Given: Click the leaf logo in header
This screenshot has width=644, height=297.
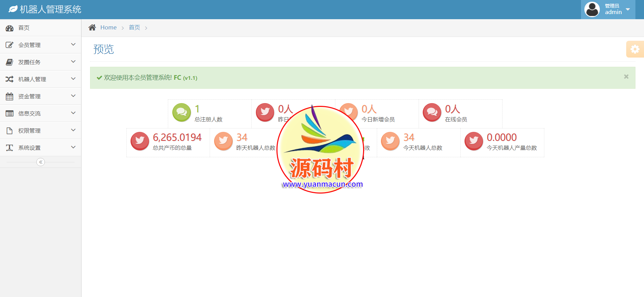Looking at the screenshot, I should tap(13, 9).
